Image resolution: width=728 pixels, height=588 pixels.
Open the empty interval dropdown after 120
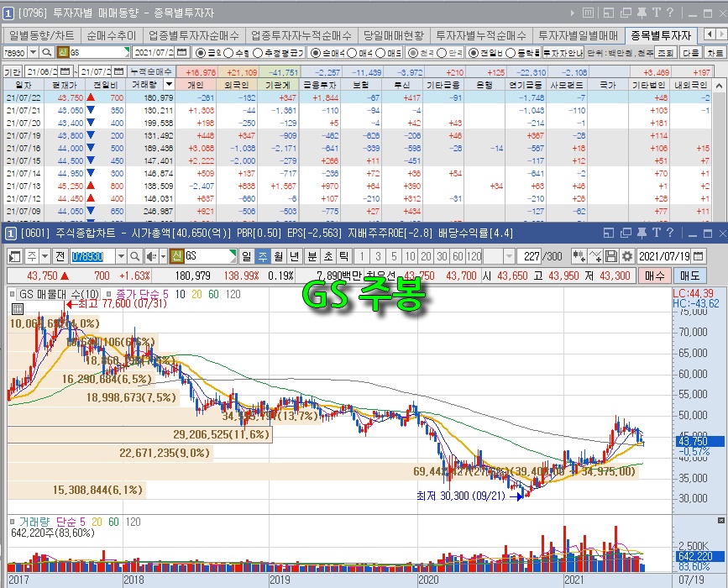[x=509, y=256]
